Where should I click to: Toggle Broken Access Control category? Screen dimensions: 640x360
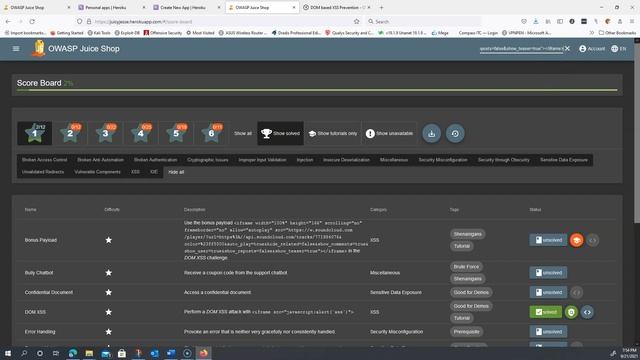[44, 160]
